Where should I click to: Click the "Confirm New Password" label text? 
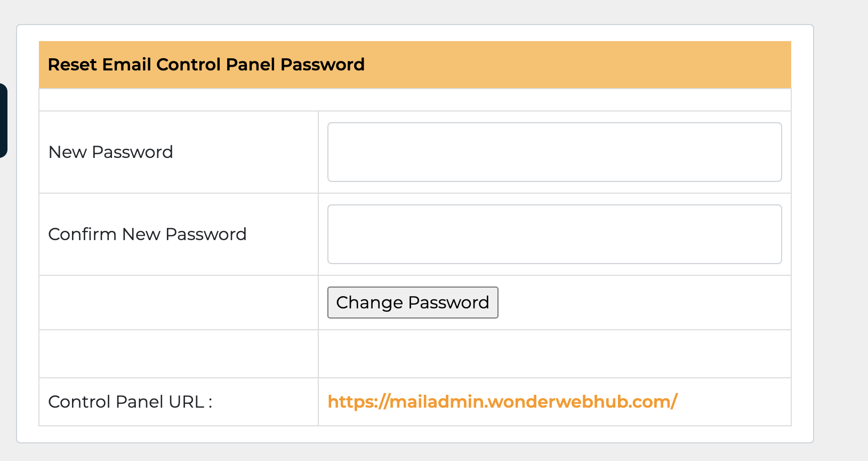point(147,234)
